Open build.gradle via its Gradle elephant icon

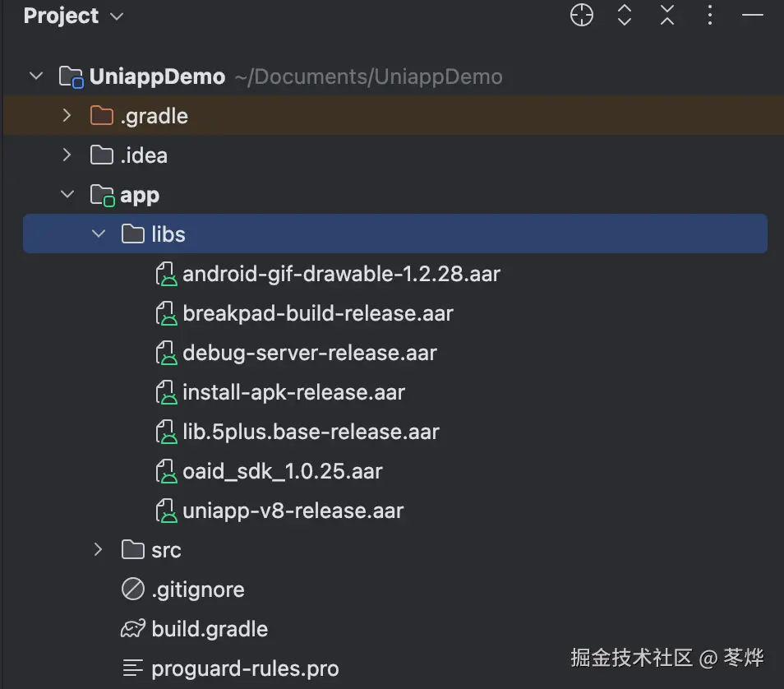click(x=132, y=629)
